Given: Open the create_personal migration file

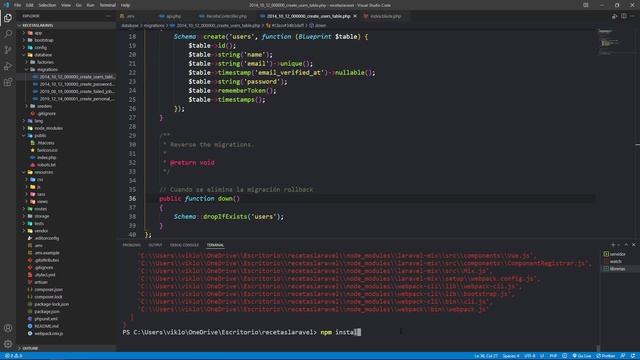Looking at the screenshot, I should pos(77,99).
